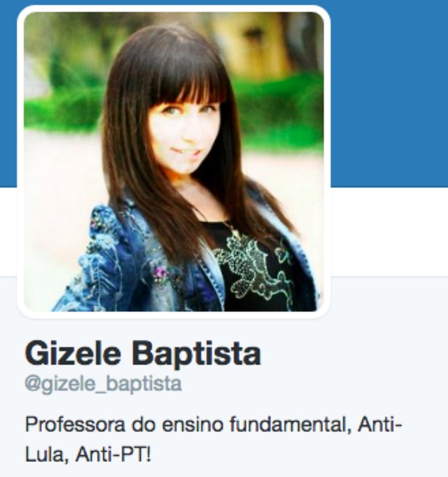
Task: Click the @ symbol of the username
Action: (32, 384)
